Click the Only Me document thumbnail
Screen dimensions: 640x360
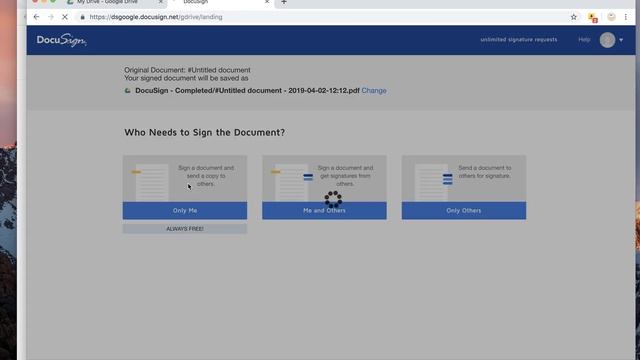coord(151,182)
